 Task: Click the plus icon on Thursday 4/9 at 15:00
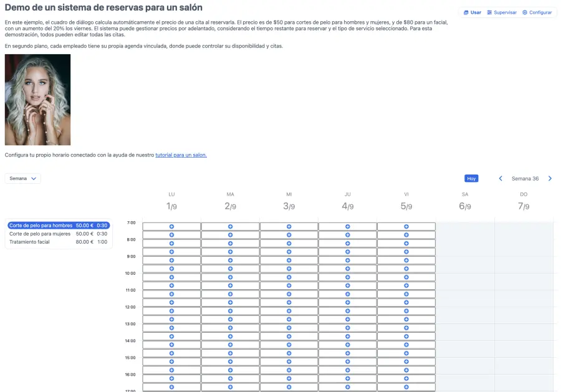point(348,361)
